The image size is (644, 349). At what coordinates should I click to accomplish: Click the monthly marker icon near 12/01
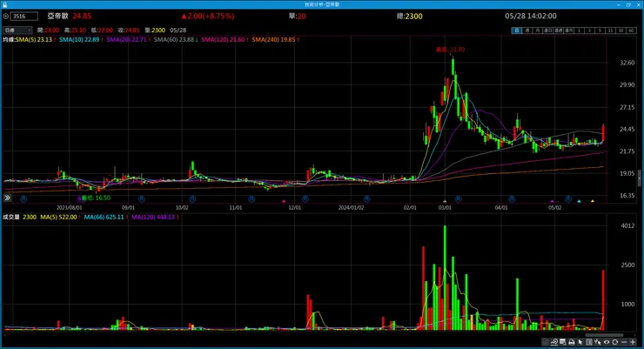[305, 199]
